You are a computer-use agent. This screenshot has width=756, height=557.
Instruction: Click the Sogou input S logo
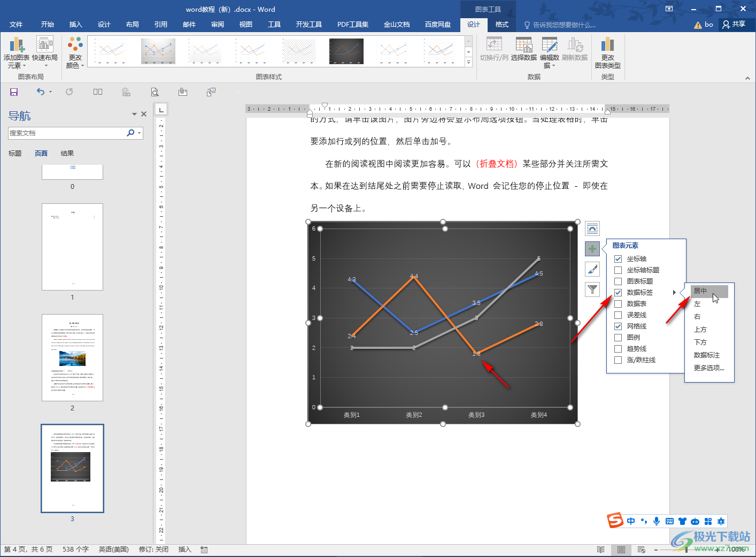pyautogui.click(x=615, y=520)
